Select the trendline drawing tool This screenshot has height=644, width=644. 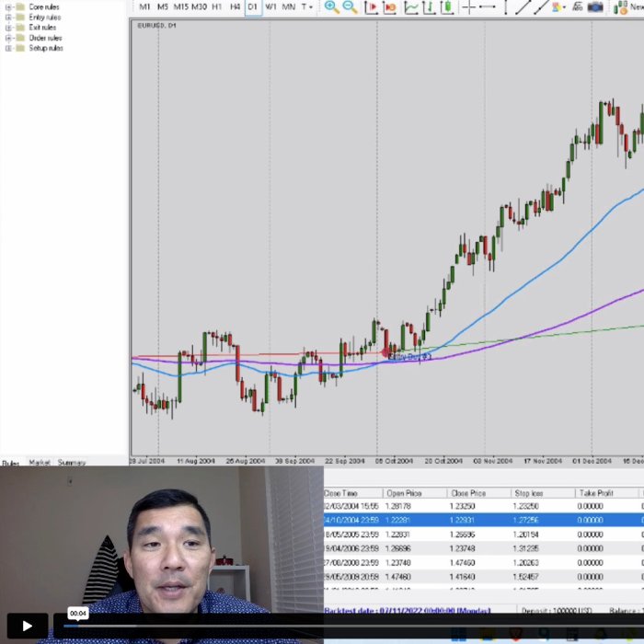523,6
